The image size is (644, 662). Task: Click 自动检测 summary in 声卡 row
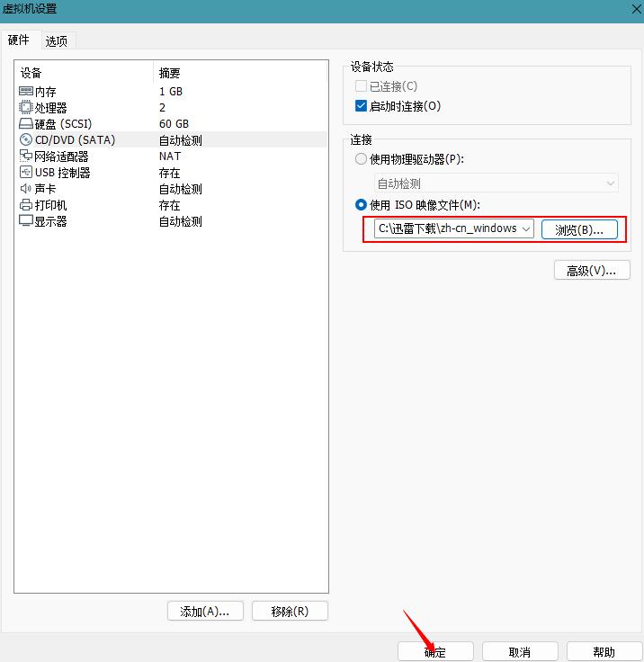tap(180, 189)
